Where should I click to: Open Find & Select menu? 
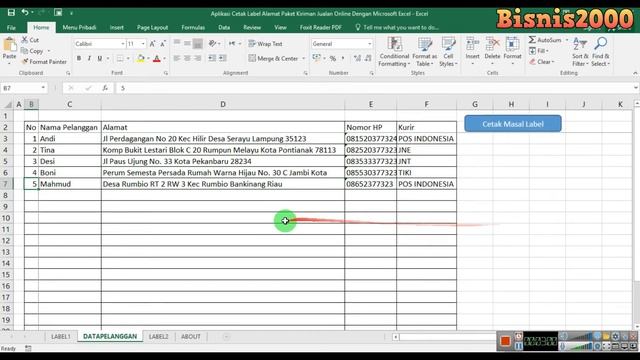600,52
